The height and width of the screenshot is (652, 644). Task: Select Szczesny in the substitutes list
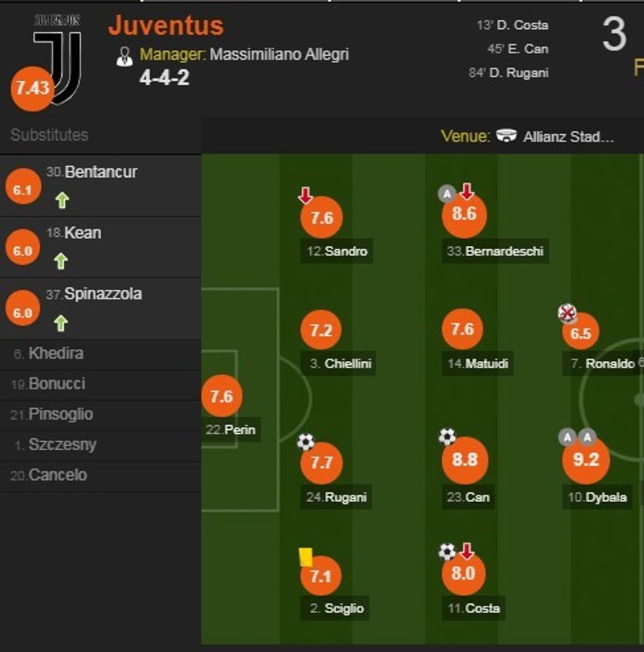coord(62,445)
